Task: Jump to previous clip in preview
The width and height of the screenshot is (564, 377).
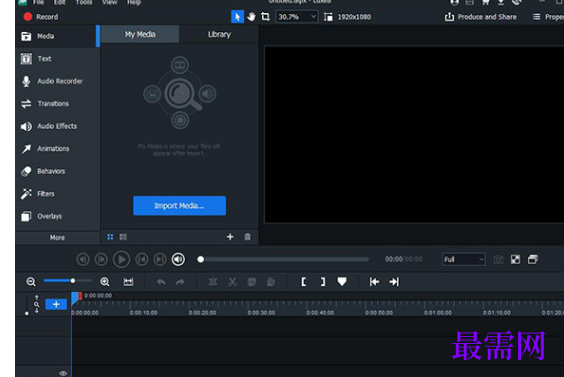Action: click(x=142, y=259)
